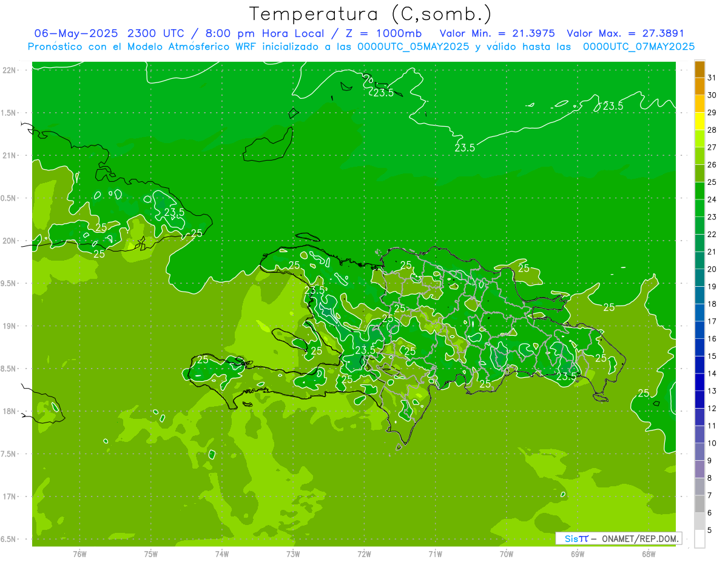
Task: Click the '17N' latitude axis label
Action: coord(9,497)
